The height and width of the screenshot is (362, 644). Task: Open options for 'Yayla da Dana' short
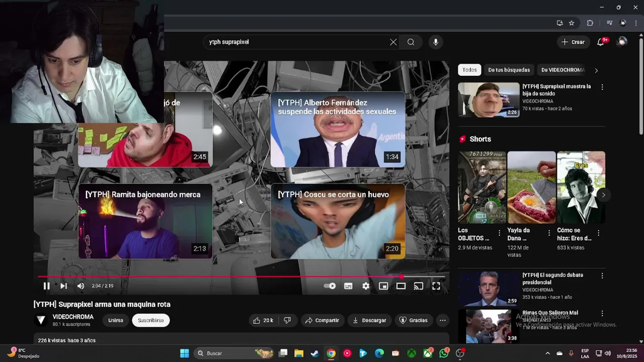click(x=549, y=233)
